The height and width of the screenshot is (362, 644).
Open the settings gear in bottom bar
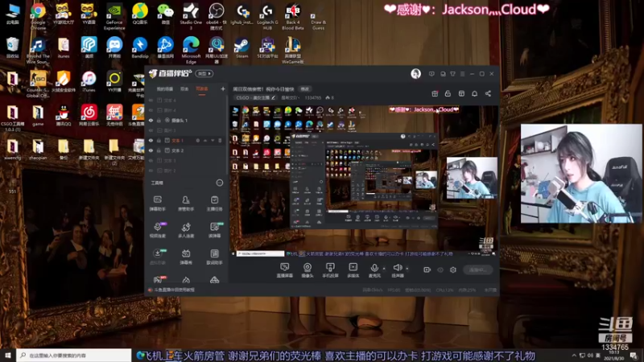click(453, 269)
